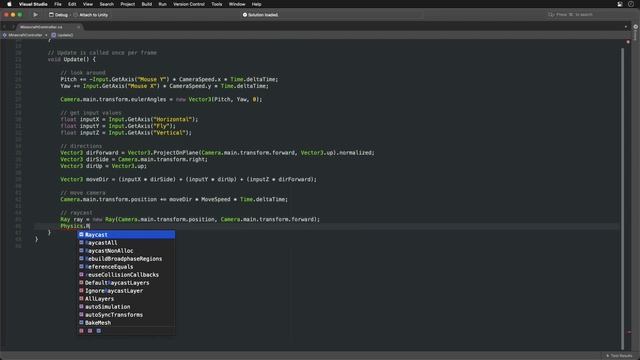This screenshot has width=640, height=360.
Task: Navigate forward with the right arrow icon
Action: click(x=12, y=27)
